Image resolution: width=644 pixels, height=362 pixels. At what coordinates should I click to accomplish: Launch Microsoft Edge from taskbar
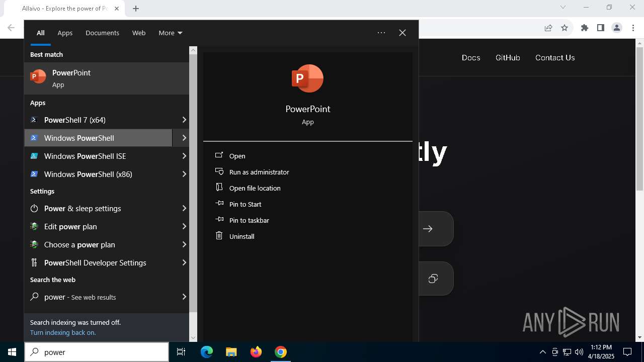(207, 352)
